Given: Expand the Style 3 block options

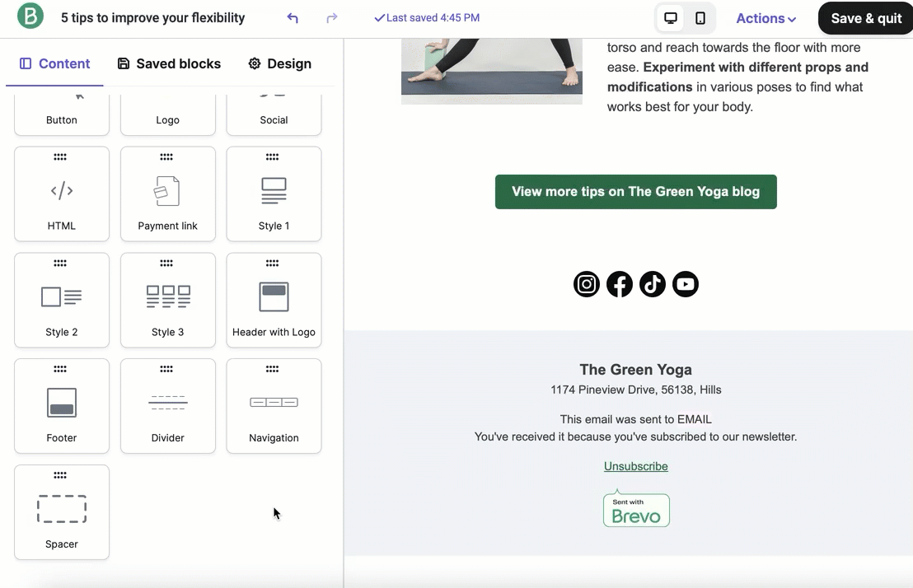Looking at the screenshot, I should pyautogui.click(x=167, y=262).
